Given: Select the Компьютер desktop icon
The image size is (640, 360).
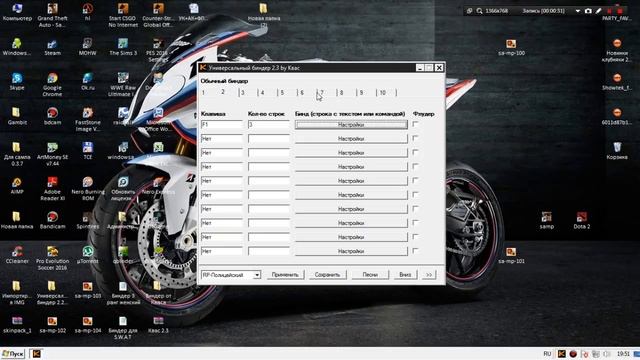Looking at the screenshot, I should (17, 12).
